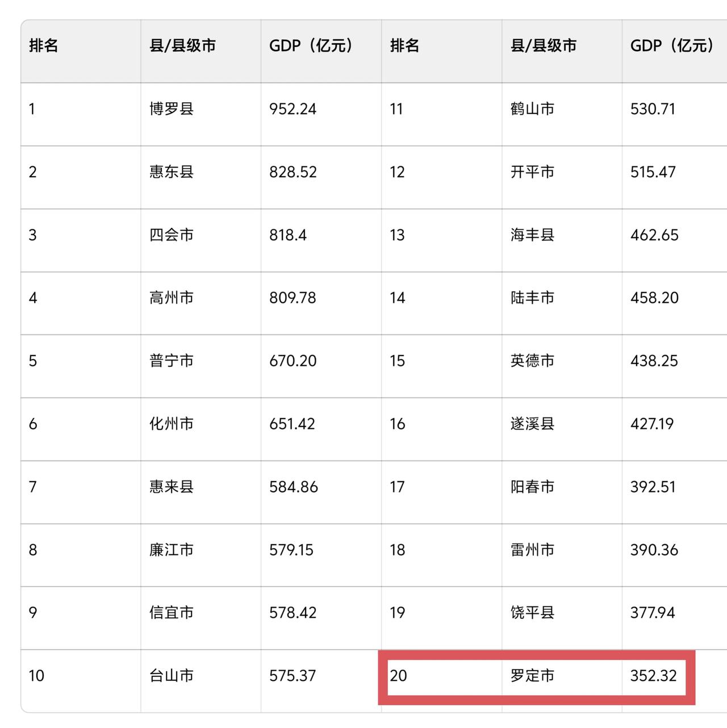Viewport: 727px width, 728px height.
Task: Click rank number 10
Action: pyautogui.click(x=36, y=675)
